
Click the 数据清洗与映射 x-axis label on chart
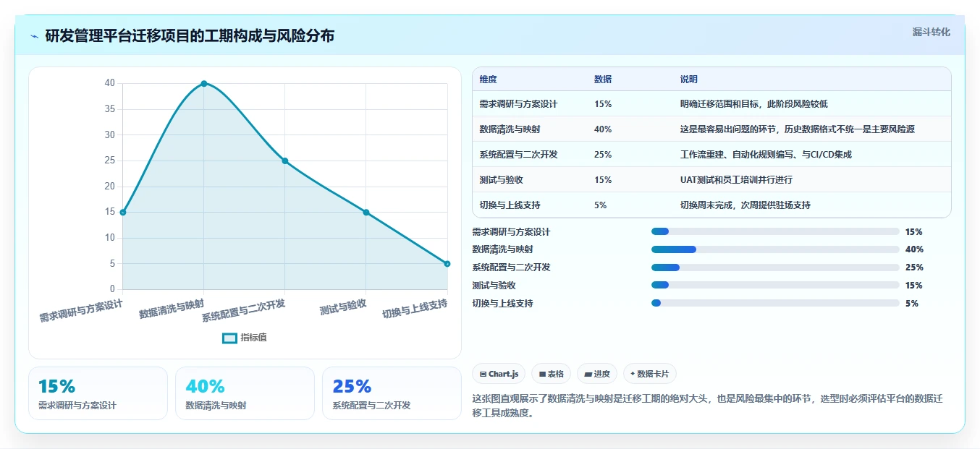(x=172, y=309)
